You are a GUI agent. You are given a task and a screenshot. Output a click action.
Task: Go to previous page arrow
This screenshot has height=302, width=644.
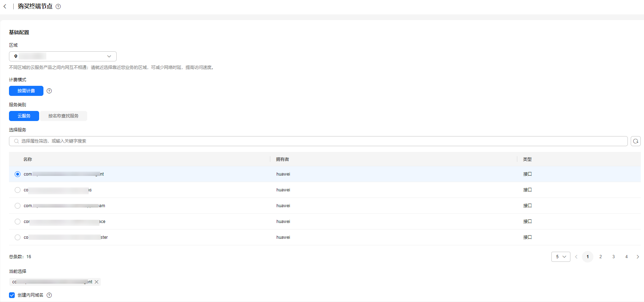576,257
